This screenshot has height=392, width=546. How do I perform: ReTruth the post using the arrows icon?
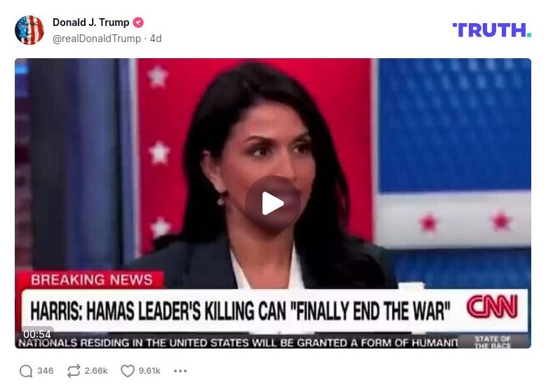coord(74,371)
